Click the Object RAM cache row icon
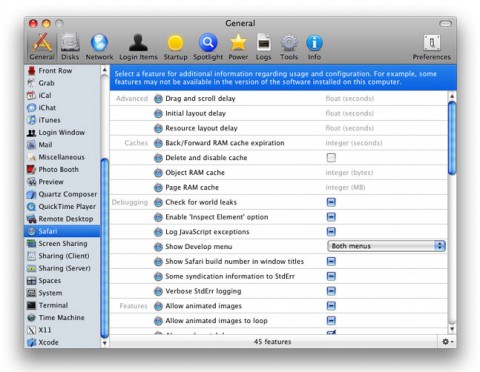This screenshot has height=372, width=480. [158, 173]
